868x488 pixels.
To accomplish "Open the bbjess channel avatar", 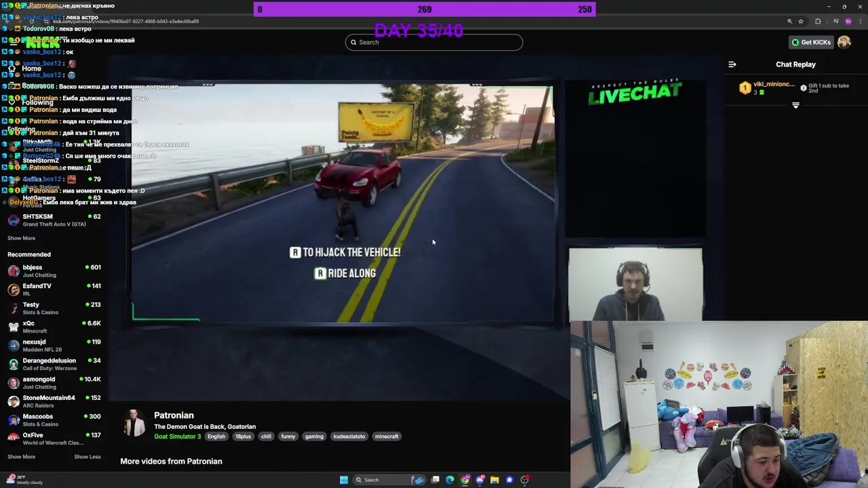I will [14, 271].
